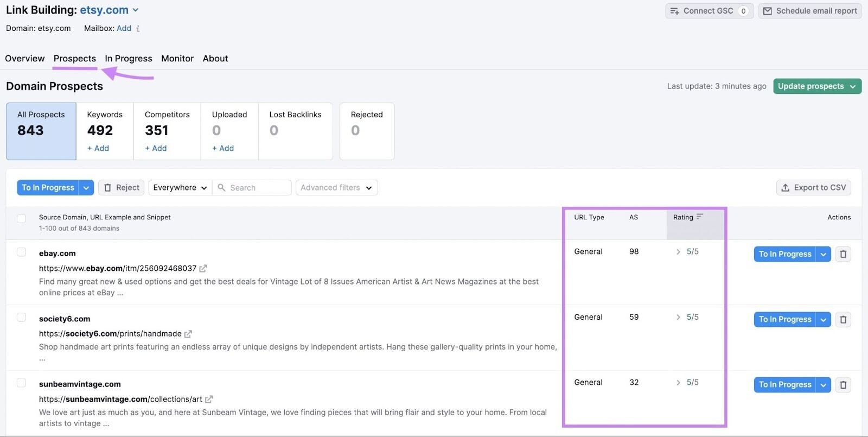Open society6.com To In Progress dropdown arrow
868x437 pixels.
(824, 320)
